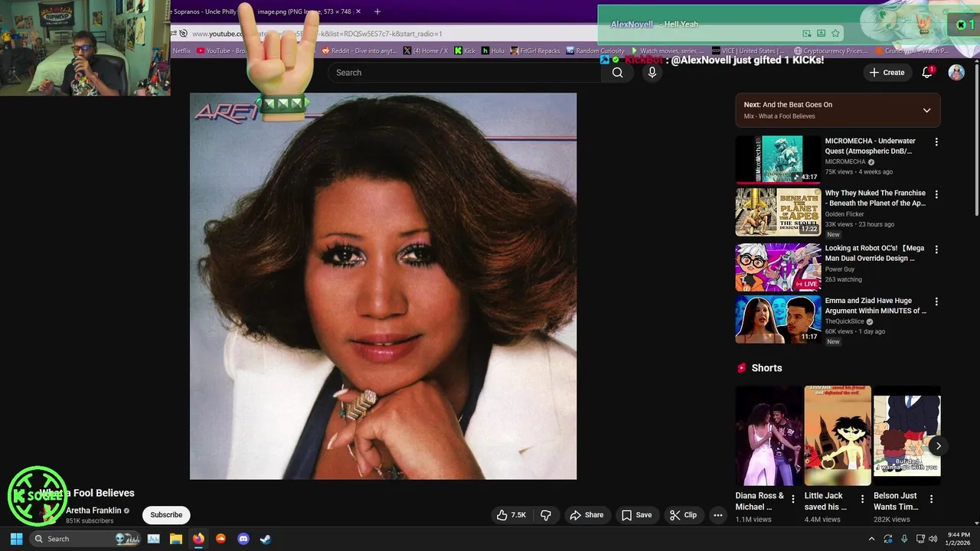This screenshot has width=980, height=551.
Task: Open the Watch movies, series bookmark
Action: (668, 51)
